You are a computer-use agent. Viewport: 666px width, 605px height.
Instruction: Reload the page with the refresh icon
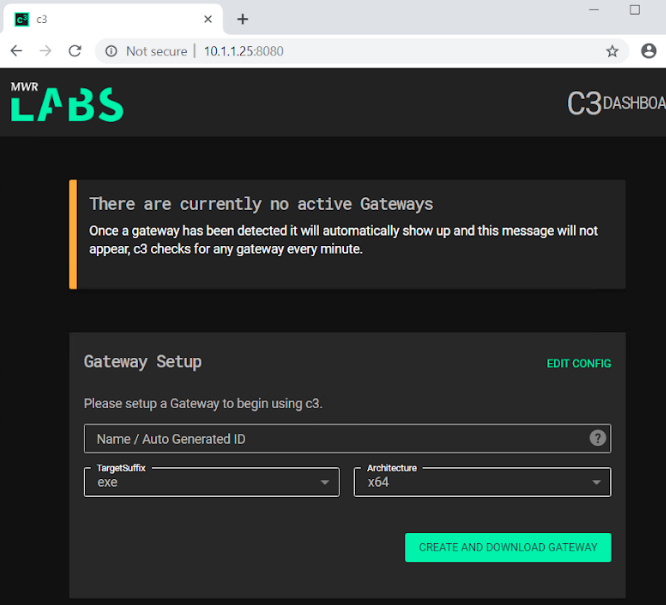[75, 51]
